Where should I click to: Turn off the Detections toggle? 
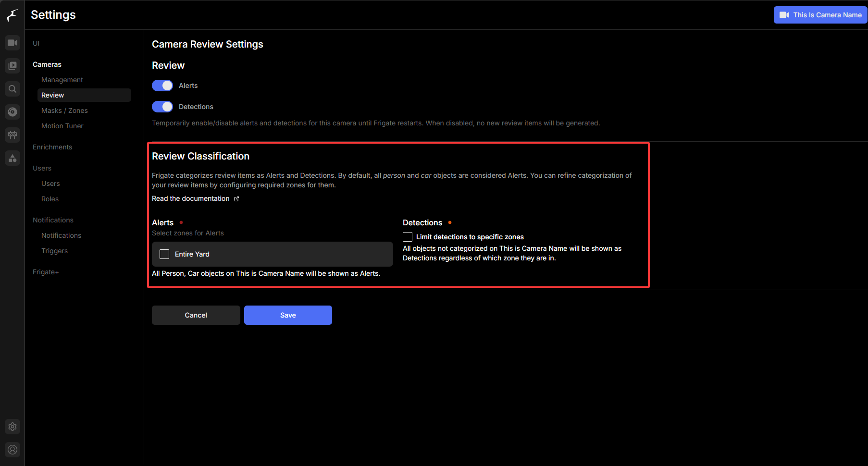point(162,107)
